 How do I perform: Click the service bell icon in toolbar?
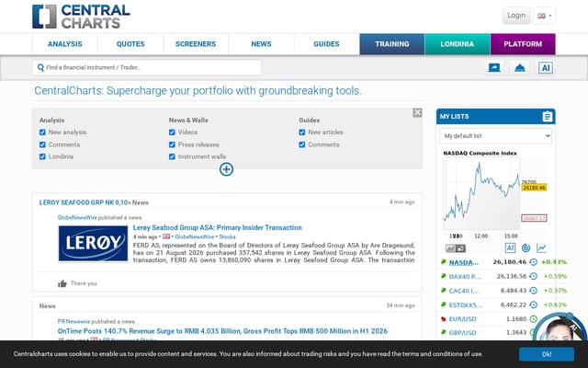point(520,67)
